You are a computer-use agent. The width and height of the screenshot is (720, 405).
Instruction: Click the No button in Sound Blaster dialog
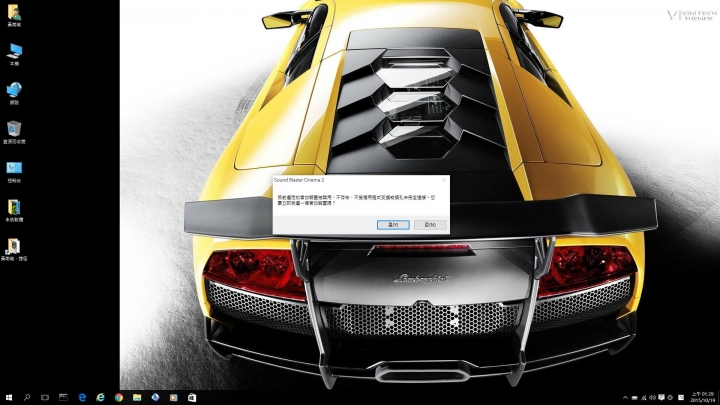[x=430, y=225]
